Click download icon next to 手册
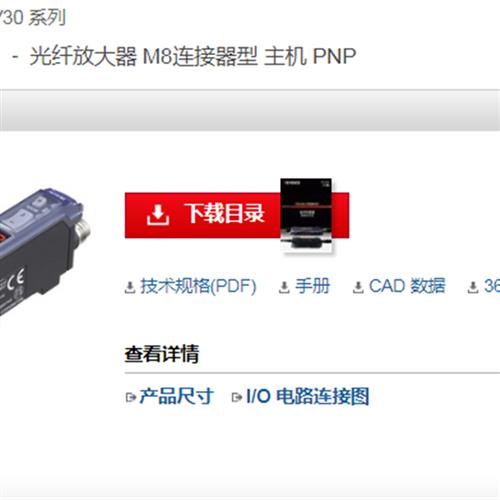This screenshot has height=500, width=500. coord(284,287)
